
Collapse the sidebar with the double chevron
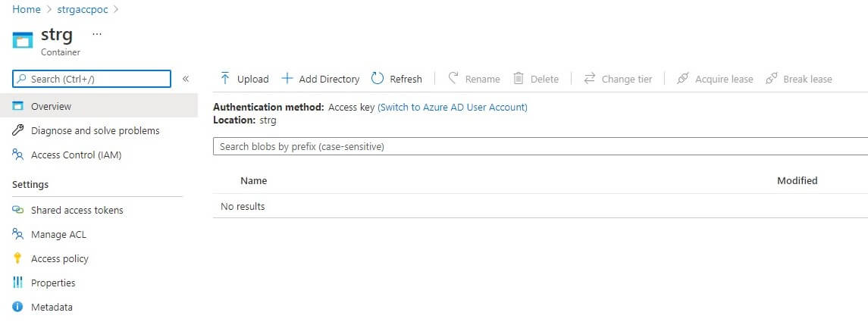[x=186, y=79]
